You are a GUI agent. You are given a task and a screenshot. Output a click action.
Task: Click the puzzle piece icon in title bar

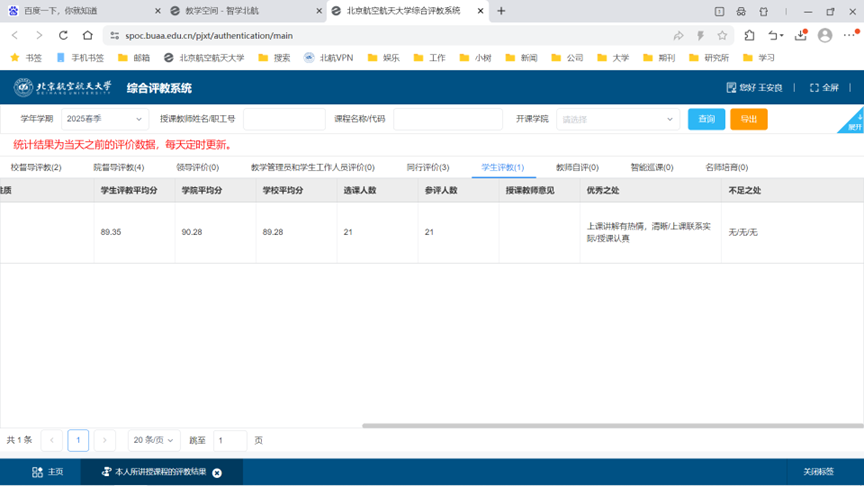pyautogui.click(x=763, y=11)
